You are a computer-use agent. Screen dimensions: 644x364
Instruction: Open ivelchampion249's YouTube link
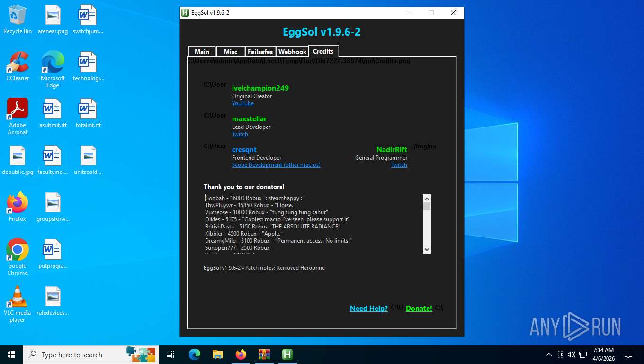pyautogui.click(x=243, y=103)
